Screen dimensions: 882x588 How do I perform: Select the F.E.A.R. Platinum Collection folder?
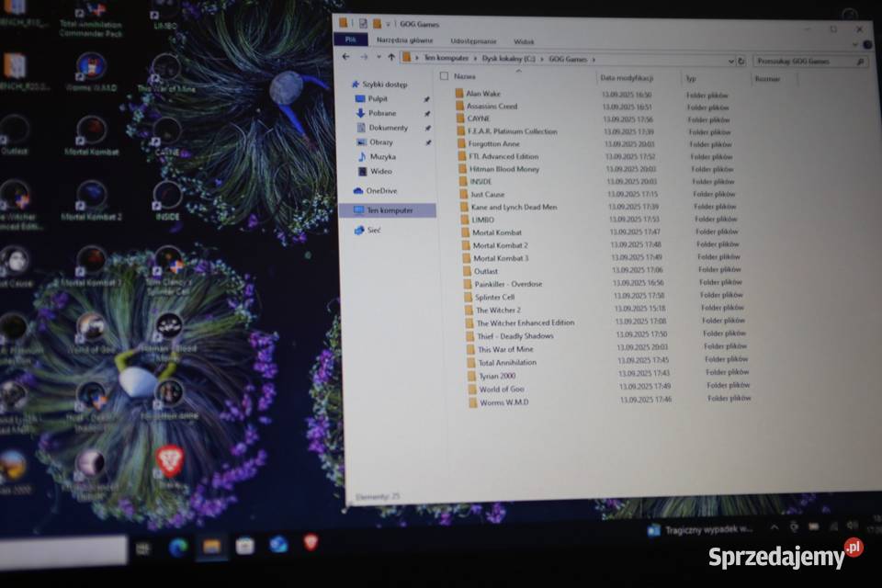click(512, 131)
